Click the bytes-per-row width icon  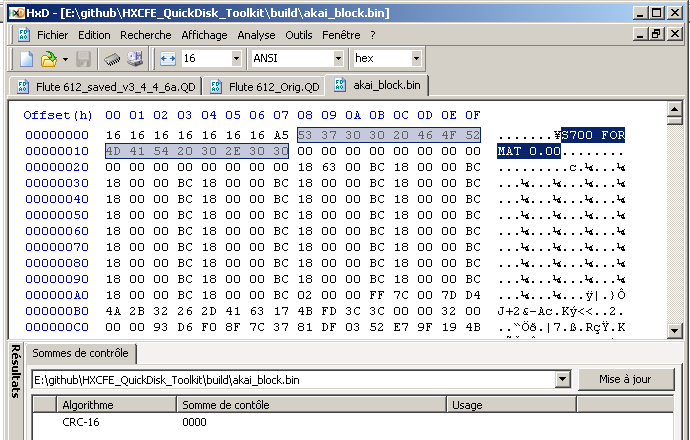pyautogui.click(x=168, y=59)
